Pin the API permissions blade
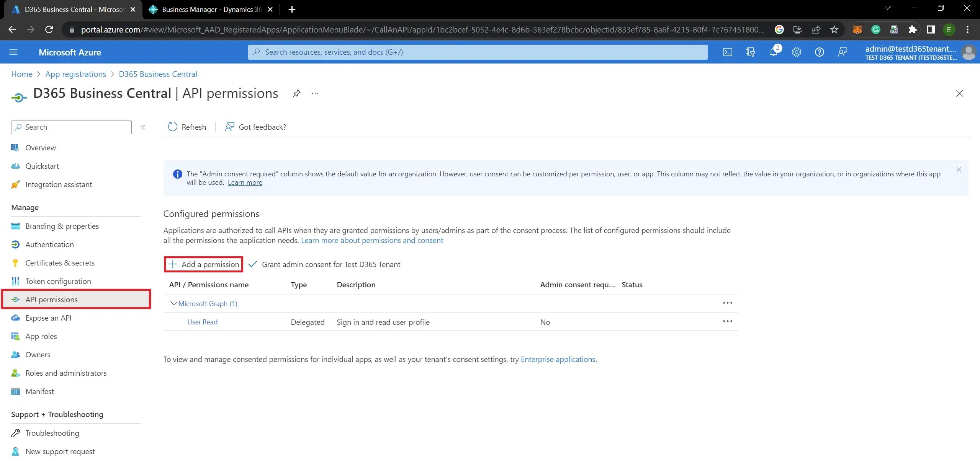 pos(296,93)
